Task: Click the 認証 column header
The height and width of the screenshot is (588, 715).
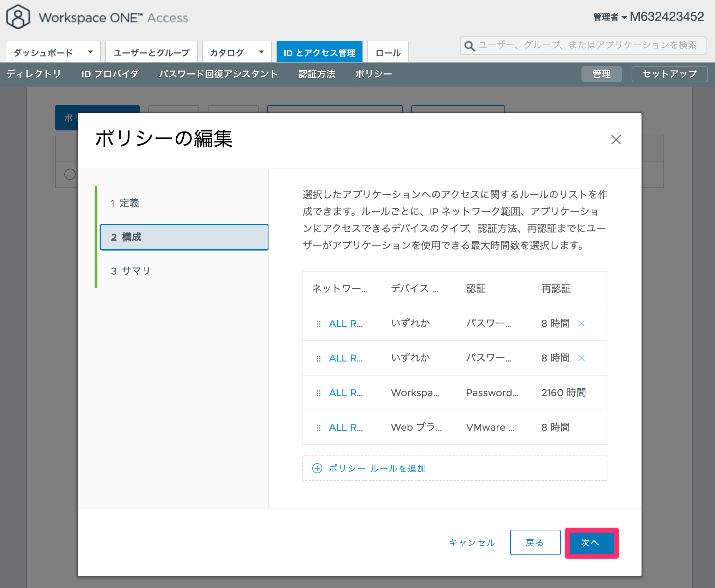Action: coord(476,289)
